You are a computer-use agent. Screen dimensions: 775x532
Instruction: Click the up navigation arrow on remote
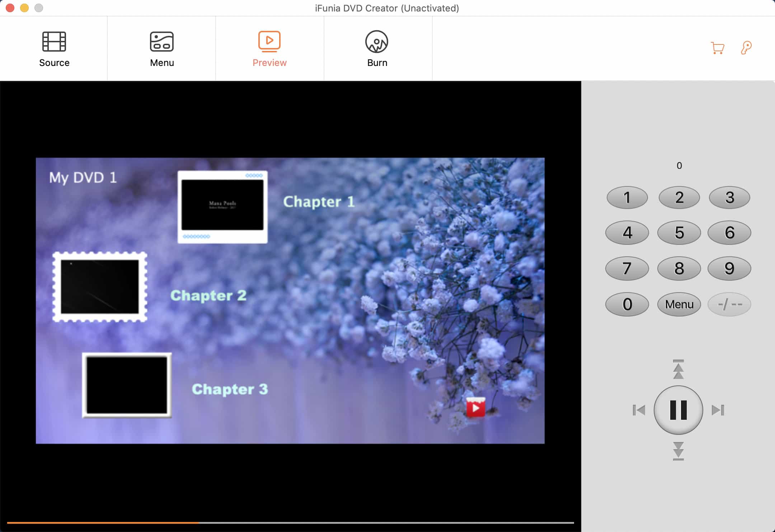click(x=678, y=370)
